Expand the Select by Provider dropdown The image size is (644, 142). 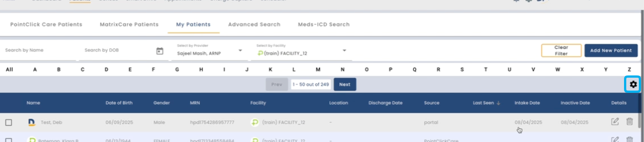(x=240, y=50)
